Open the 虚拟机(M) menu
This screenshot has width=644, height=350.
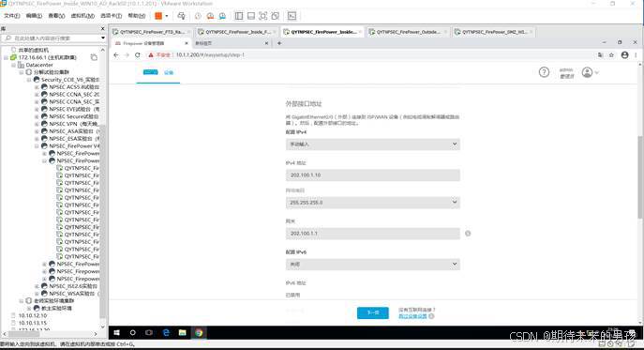click(x=82, y=16)
